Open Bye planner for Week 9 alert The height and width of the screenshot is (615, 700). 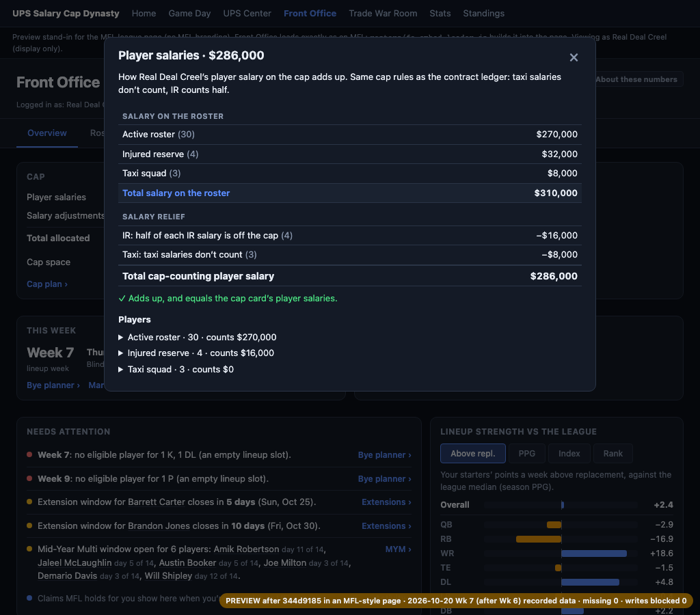[x=384, y=478]
